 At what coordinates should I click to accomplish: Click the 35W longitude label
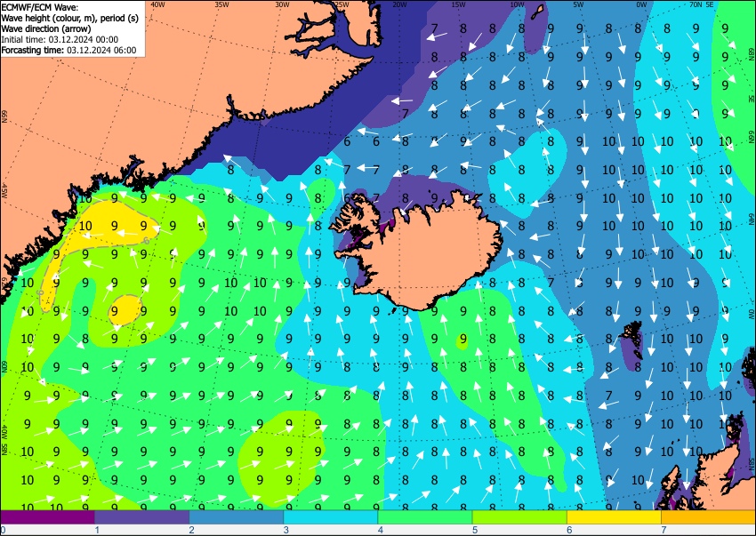pyautogui.click(x=221, y=4)
